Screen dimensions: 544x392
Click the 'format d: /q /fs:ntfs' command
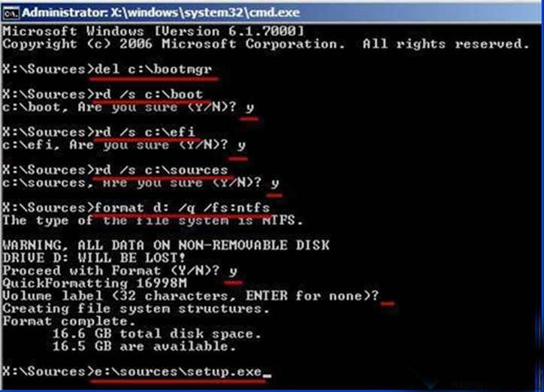pos(182,207)
